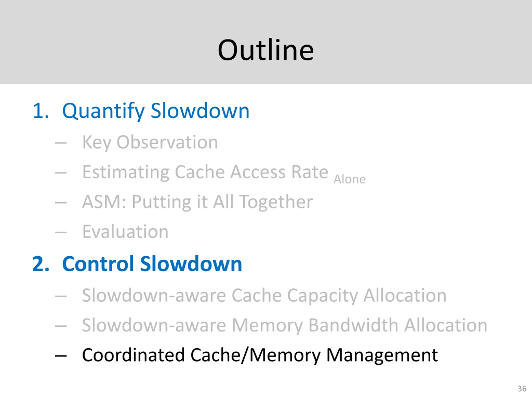The image size is (532, 399).
Task: Click the slide number 36
Action: tap(522, 389)
